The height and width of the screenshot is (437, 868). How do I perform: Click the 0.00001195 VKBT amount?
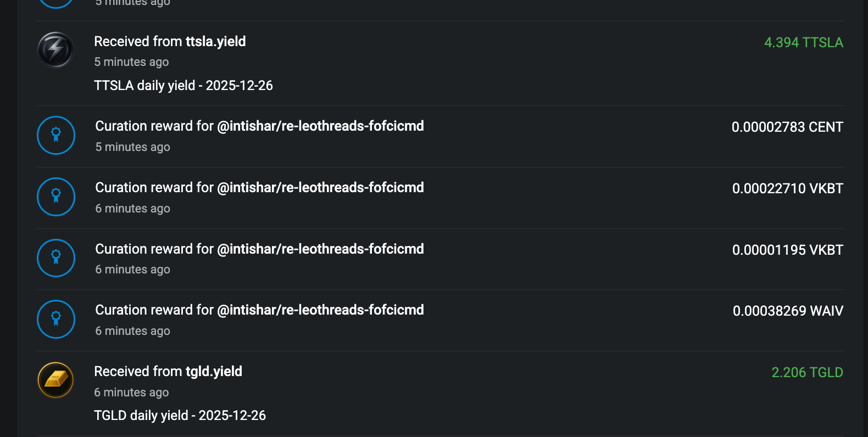click(787, 250)
